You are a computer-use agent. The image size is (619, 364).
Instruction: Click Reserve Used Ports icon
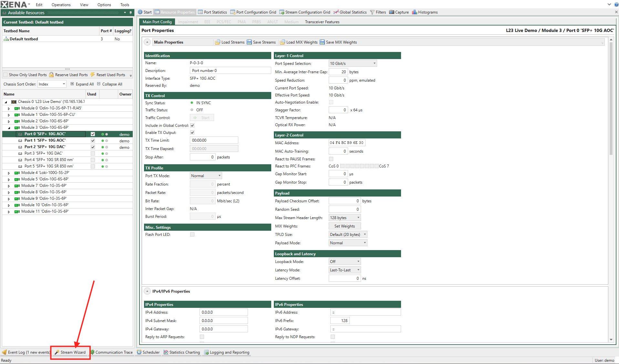click(x=51, y=75)
